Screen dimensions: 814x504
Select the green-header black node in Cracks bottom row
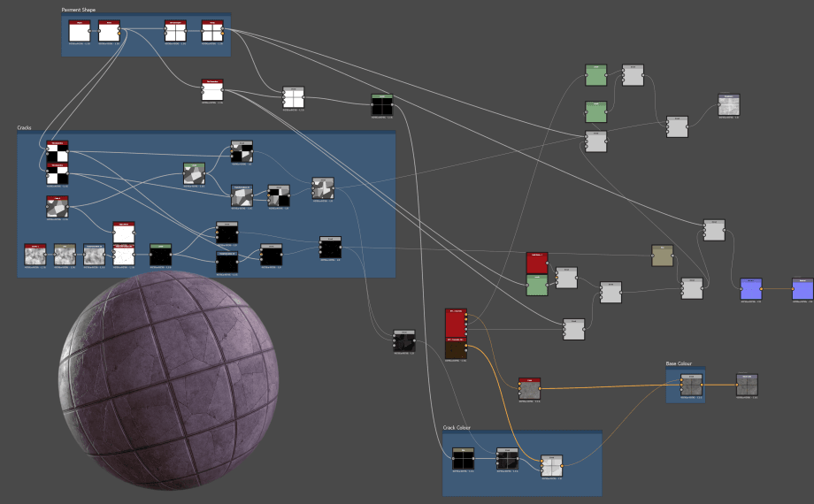(x=160, y=255)
